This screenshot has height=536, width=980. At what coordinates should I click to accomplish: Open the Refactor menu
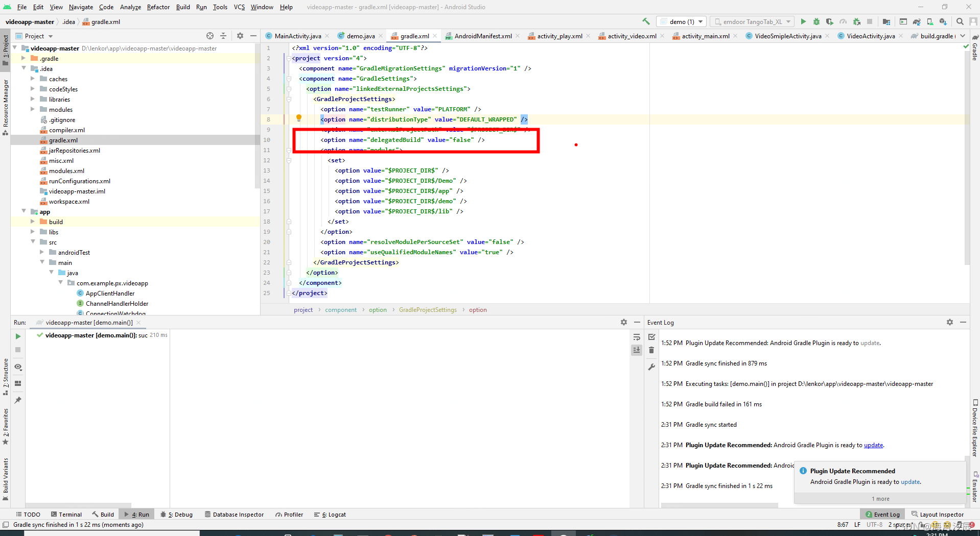pyautogui.click(x=158, y=7)
